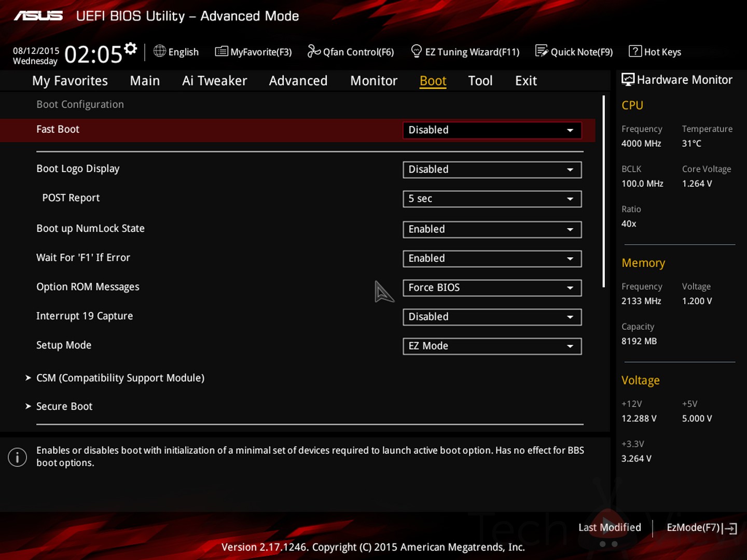Viewport: 747px width, 560px height.
Task: Click the settings list vertical scrollbar
Action: point(604,191)
